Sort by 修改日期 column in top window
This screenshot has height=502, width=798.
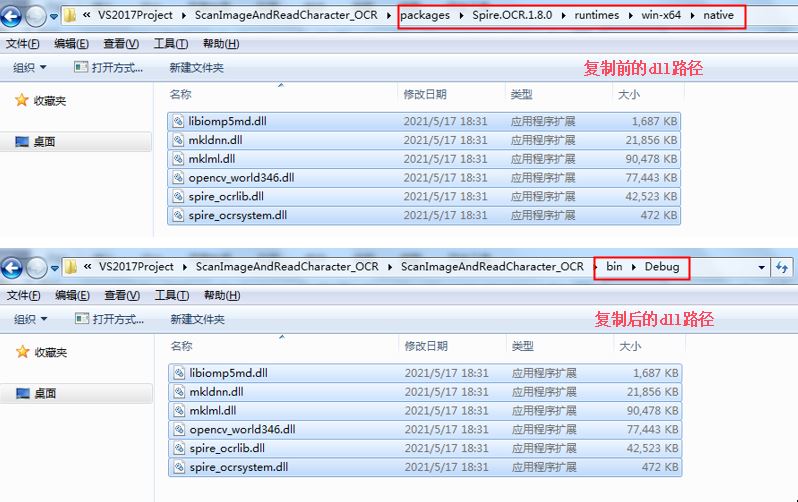[425, 94]
